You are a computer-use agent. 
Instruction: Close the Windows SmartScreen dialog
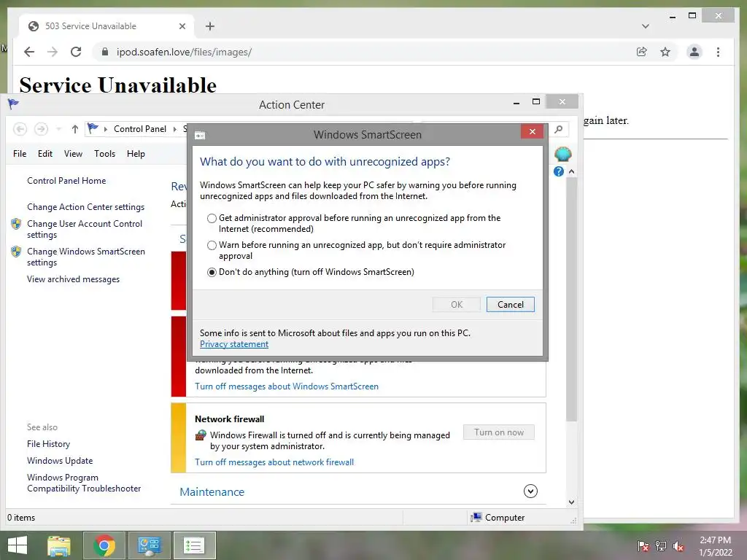tap(532, 132)
